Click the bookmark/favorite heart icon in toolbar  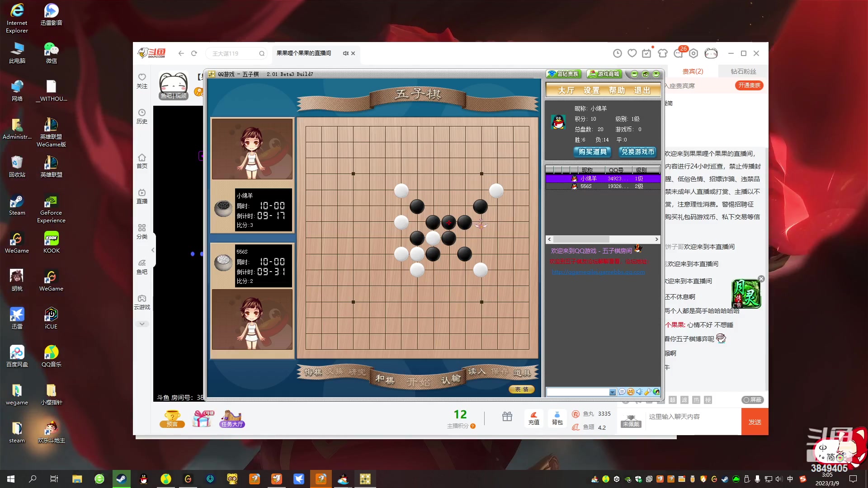(632, 53)
